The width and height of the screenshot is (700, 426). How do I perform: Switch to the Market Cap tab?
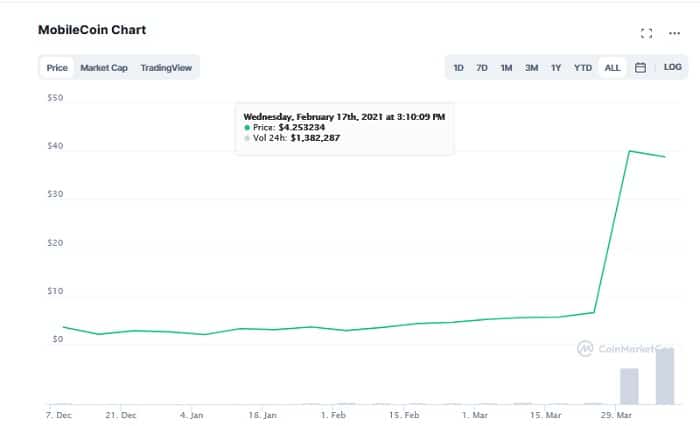[x=104, y=68]
